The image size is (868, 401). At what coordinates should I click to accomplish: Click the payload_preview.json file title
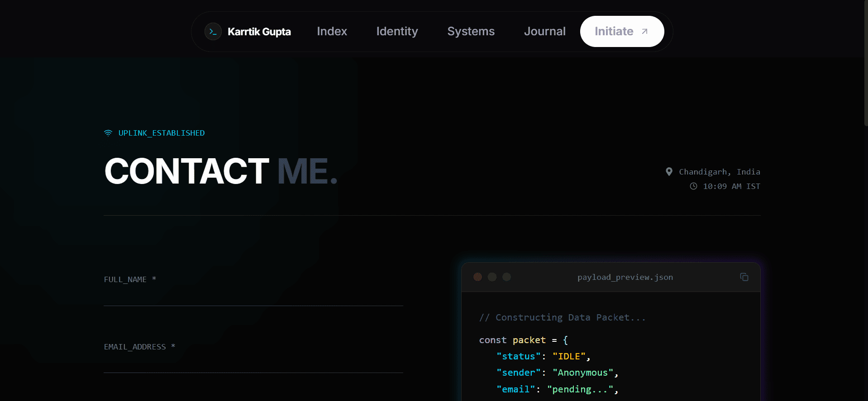pyautogui.click(x=625, y=277)
